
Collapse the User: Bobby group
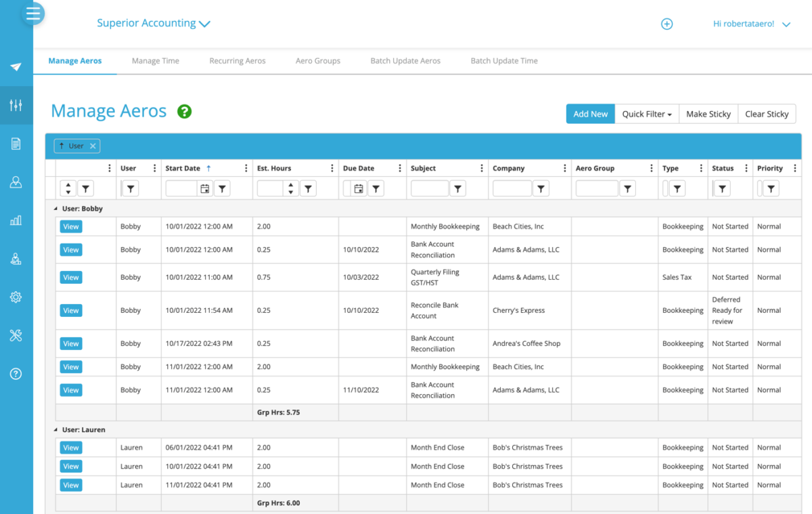(x=55, y=208)
